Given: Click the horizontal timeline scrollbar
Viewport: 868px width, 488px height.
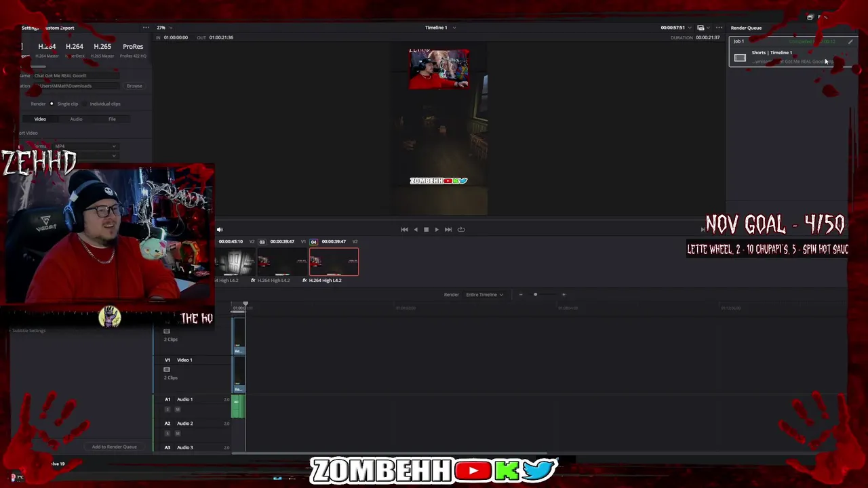Looking at the screenshot, I should (x=389, y=453).
